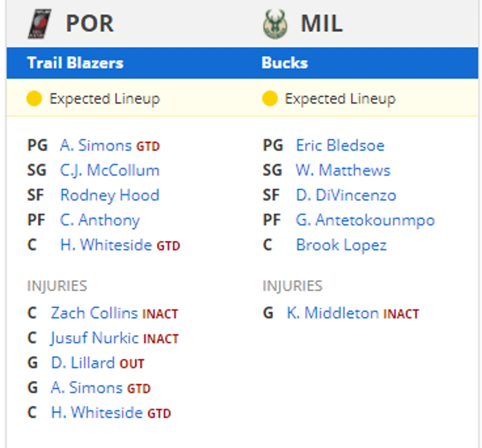The width and height of the screenshot is (482, 448).
Task: Click A. Simons at PG in starting lineup
Action: 96,146
